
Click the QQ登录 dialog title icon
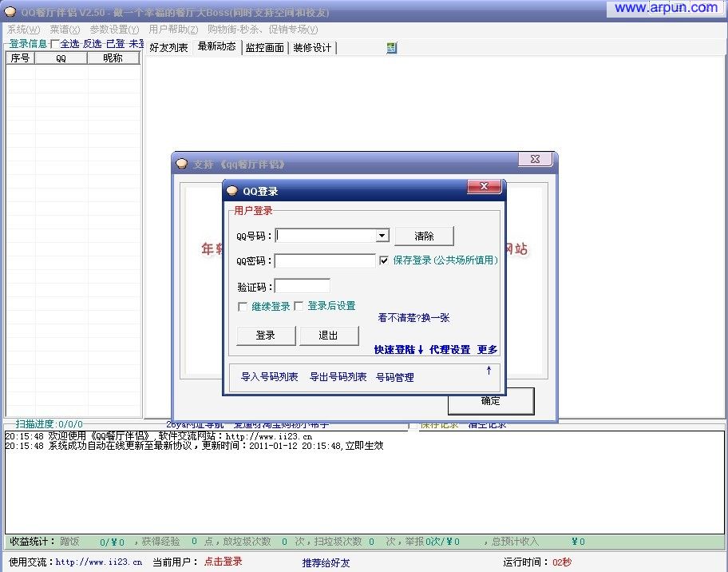pyautogui.click(x=232, y=191)
